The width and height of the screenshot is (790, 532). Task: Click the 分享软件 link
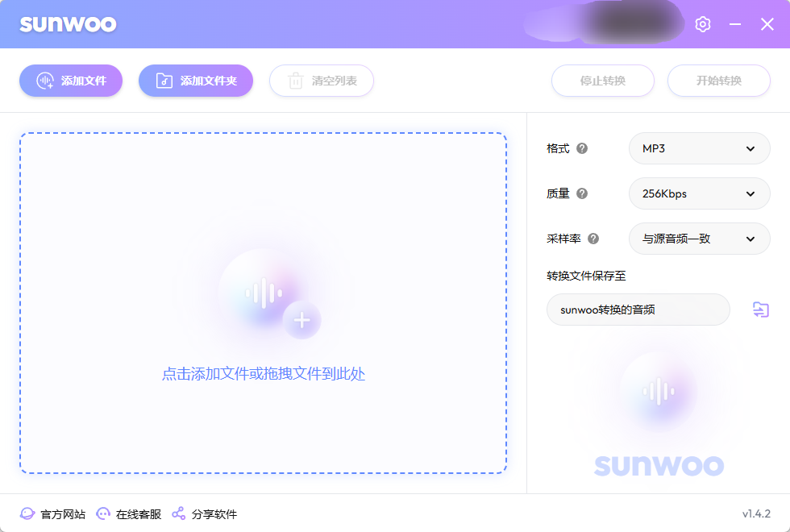click(x=205, y=514)
